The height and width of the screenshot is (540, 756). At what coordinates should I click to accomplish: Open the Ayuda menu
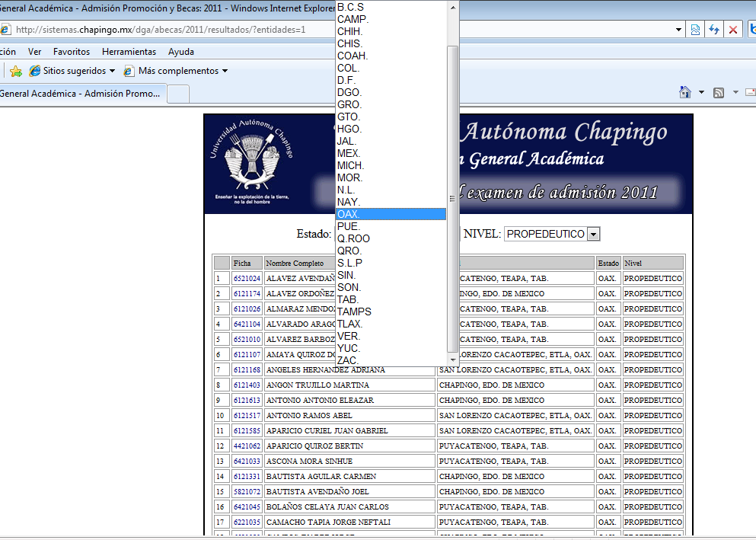pyautogui.click(x=180, y=52)
